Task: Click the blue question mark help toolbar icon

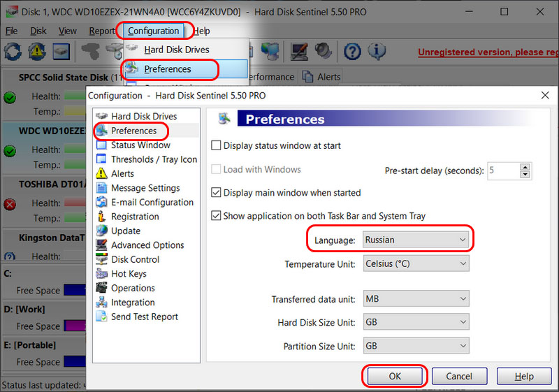Action: (x=353, y=52)
